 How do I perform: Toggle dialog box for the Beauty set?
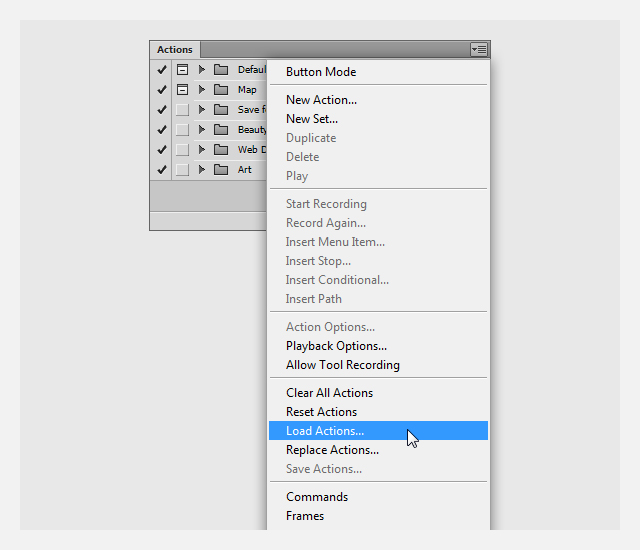(x=182, y=129)
